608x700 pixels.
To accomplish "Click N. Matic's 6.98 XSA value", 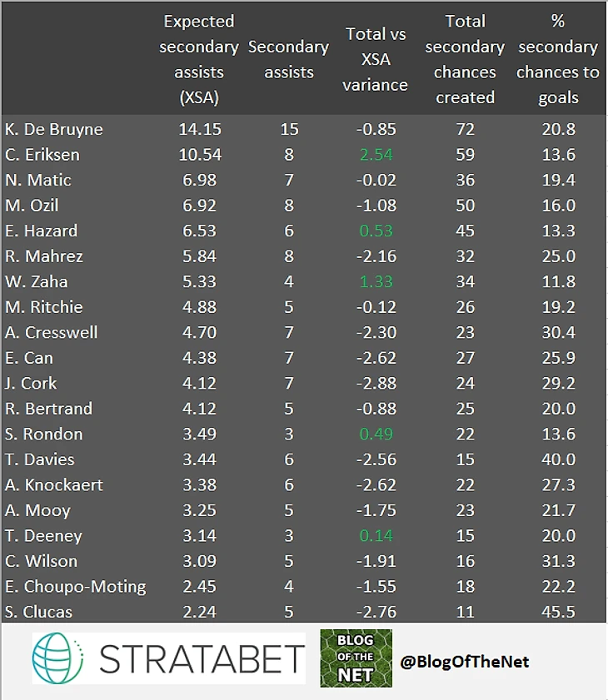I will click(199, 181).
